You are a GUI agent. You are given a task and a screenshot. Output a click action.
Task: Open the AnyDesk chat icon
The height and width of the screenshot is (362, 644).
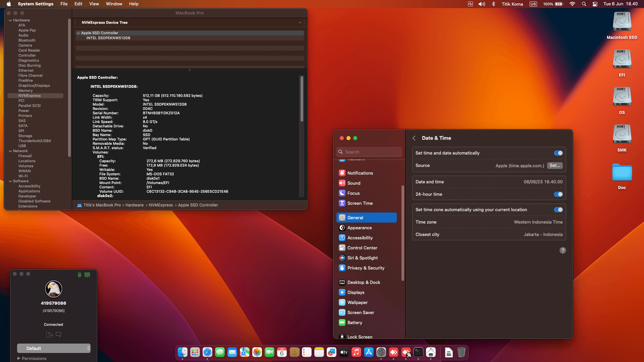tap(58, 335)
